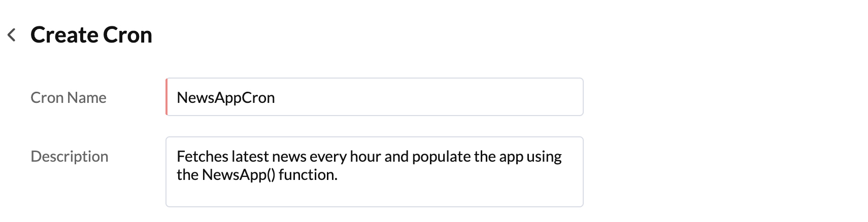Click the Cron Name input field
This screenshot has width=868, height=222.
[375, 97]
